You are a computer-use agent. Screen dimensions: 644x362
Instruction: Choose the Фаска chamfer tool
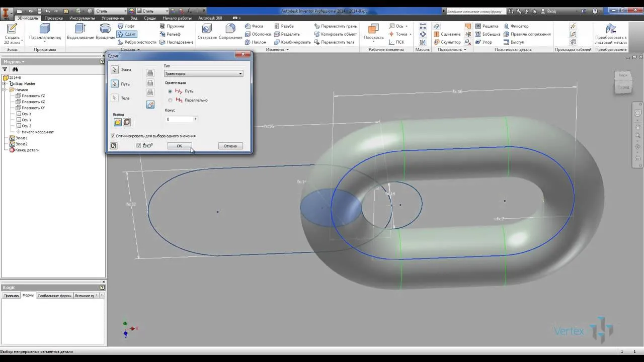click(254, 26)
